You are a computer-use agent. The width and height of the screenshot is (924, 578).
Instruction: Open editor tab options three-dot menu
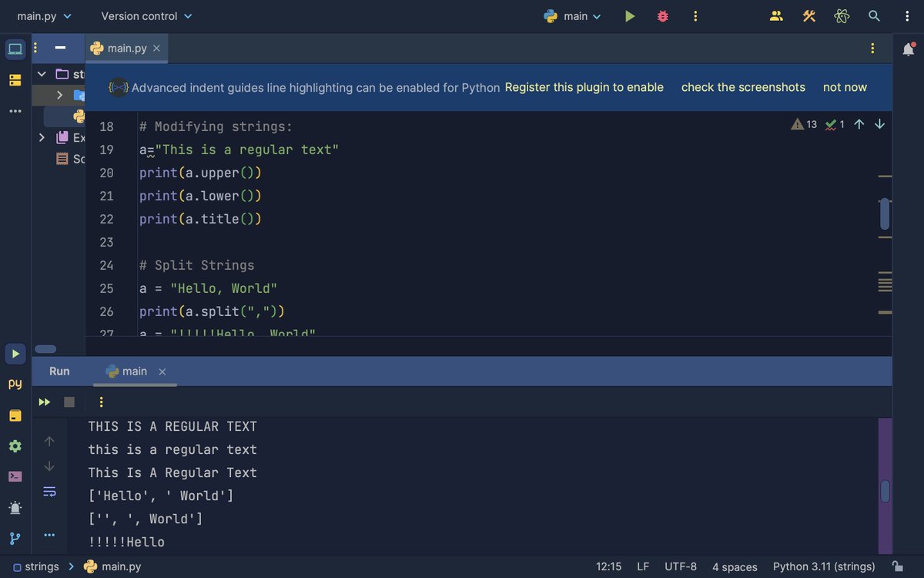point(872,48)
